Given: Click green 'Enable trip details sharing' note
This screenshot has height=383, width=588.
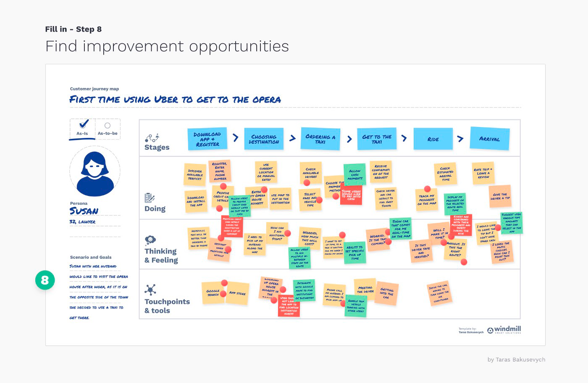Looking at the screenshot, I should [x=356, y=306].
